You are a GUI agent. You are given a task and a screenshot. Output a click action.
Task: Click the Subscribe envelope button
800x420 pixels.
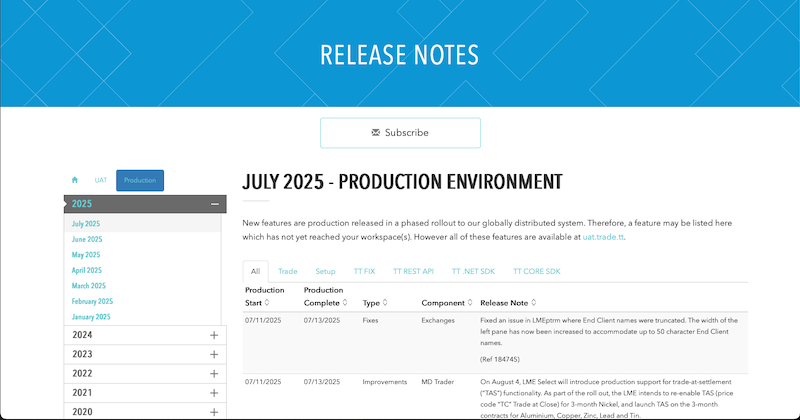click(x=400, y=133)
